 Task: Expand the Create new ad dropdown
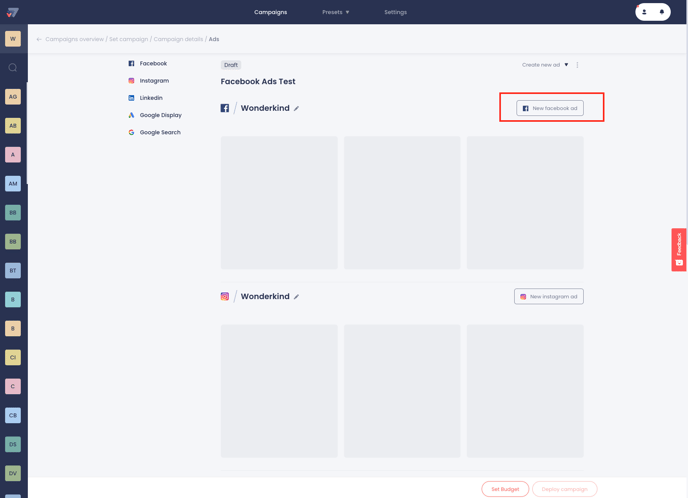545,65
